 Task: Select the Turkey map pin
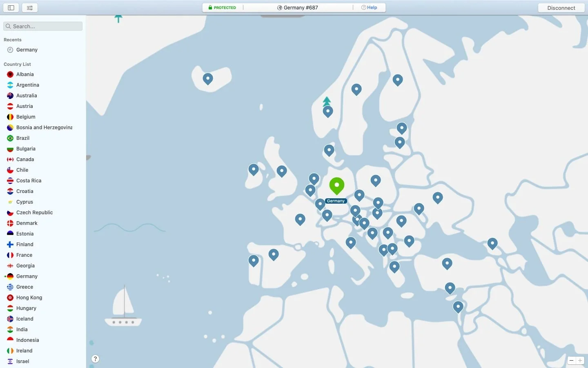(447, 263)
